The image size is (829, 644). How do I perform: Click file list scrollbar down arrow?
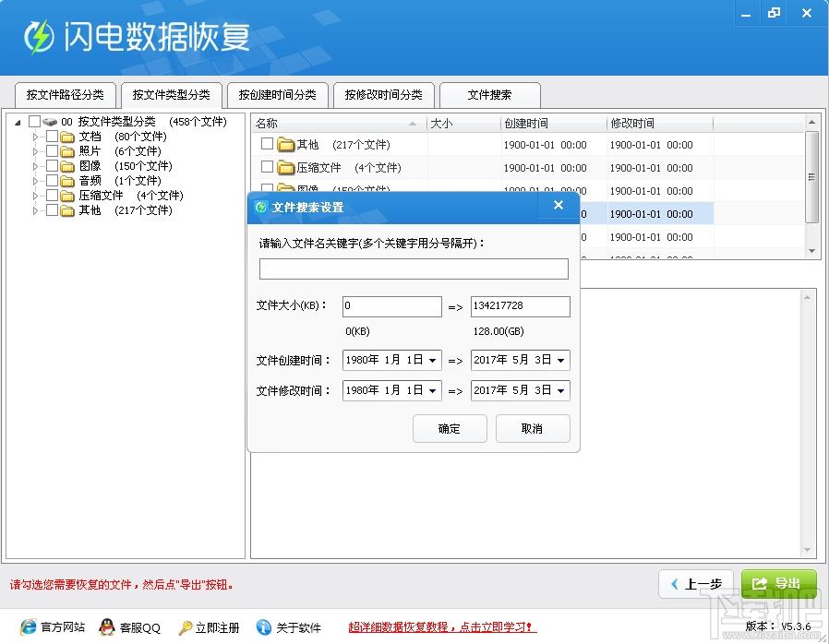811,251
